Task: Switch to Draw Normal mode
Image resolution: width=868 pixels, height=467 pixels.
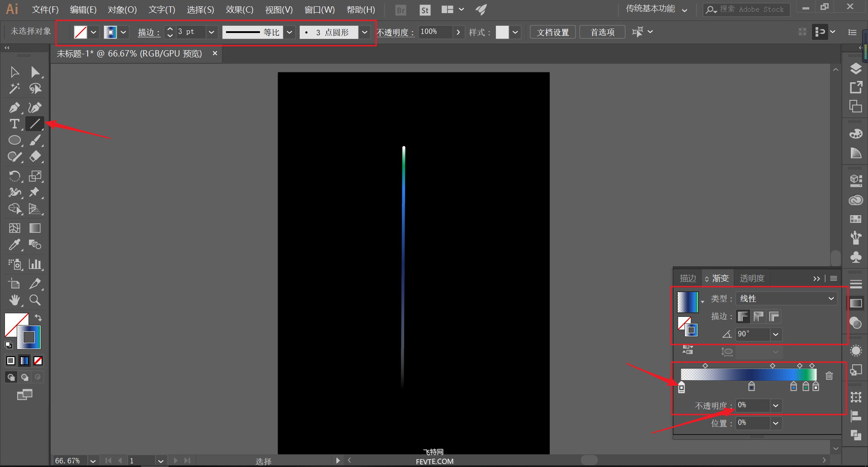Action: click(x=11, y=377)
